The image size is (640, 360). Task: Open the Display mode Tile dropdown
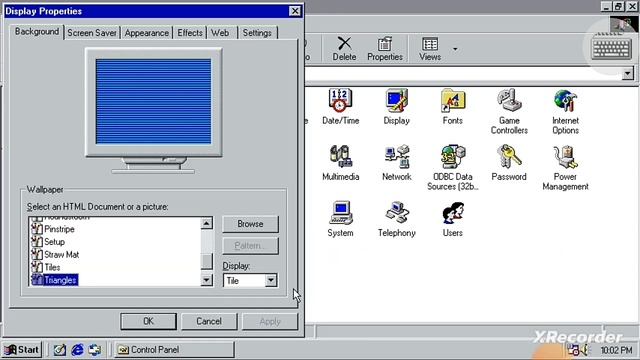tap(271, 280)
